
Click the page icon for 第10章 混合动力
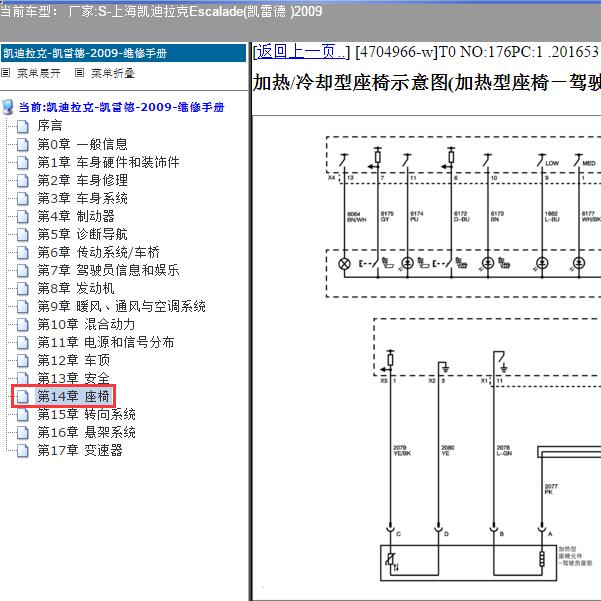coord(23,325)
